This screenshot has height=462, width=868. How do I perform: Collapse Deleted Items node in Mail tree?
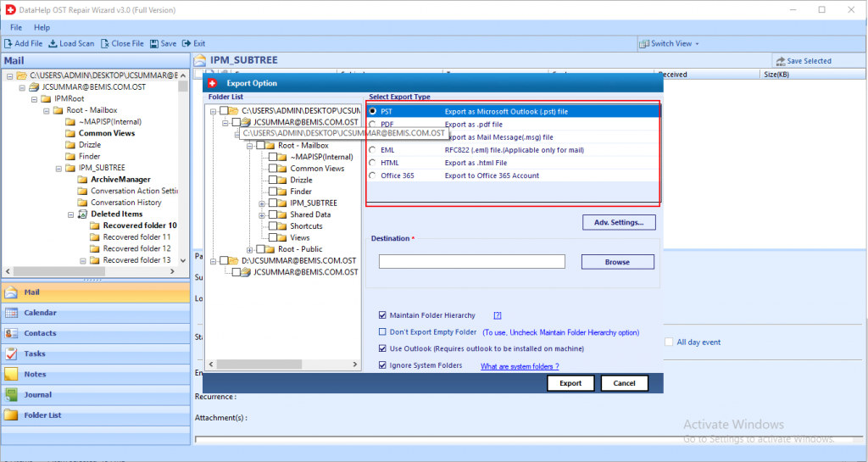(x=71, y=214)
